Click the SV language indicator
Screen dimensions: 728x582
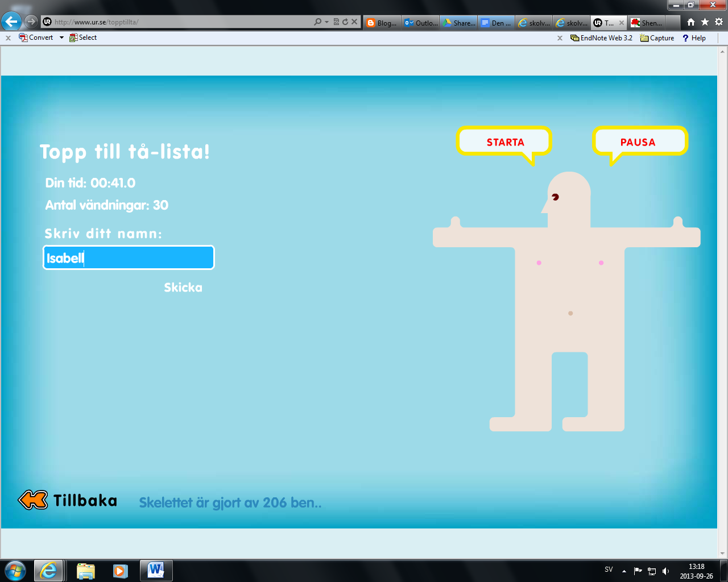click(x=609, y=569)
